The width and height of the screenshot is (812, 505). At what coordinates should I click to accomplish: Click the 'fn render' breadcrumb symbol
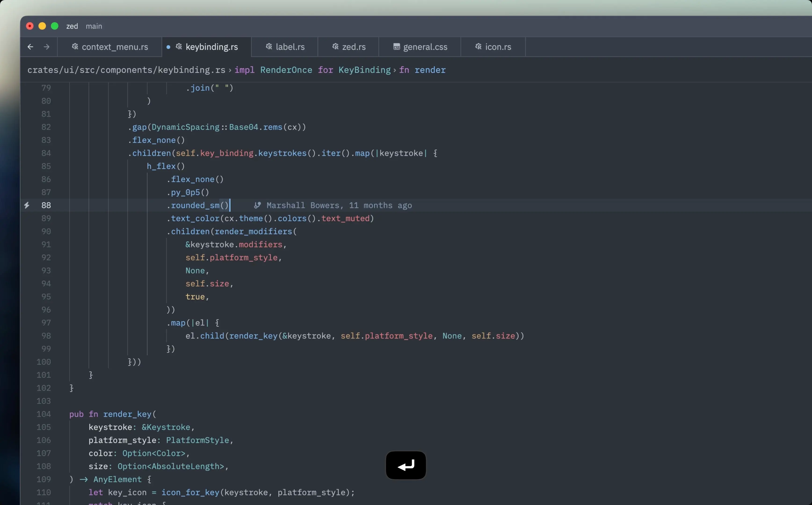pos(422,70)
